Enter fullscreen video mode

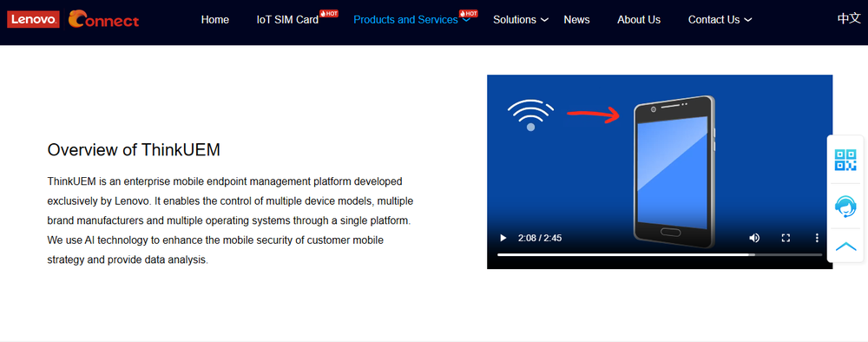[786, 238]
